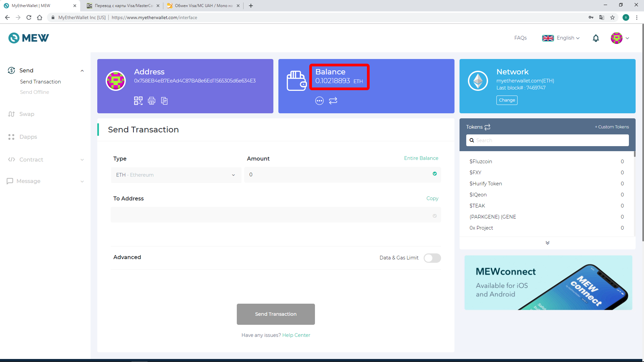The height and width of the screenshot is (362, 644).
Task: Go back using browser back arrow
Action: point(7,17)
